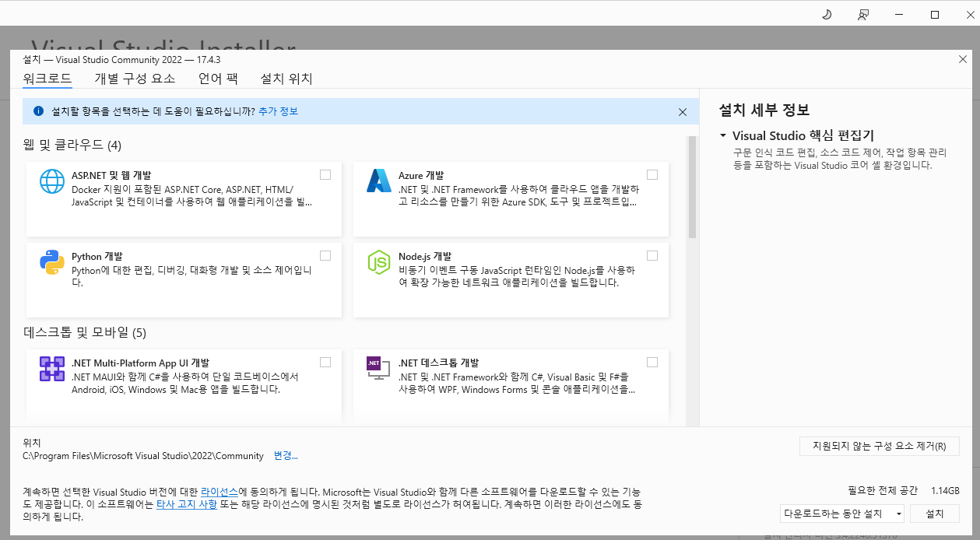Click the Python 개발 card title
The image size is (980, 540).
[x=97, y=256]
